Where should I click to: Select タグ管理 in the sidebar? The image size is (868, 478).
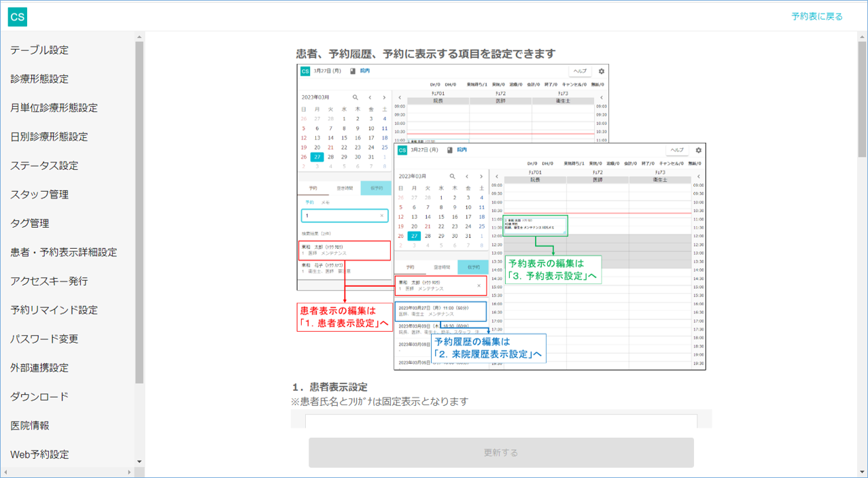[30, 224]
